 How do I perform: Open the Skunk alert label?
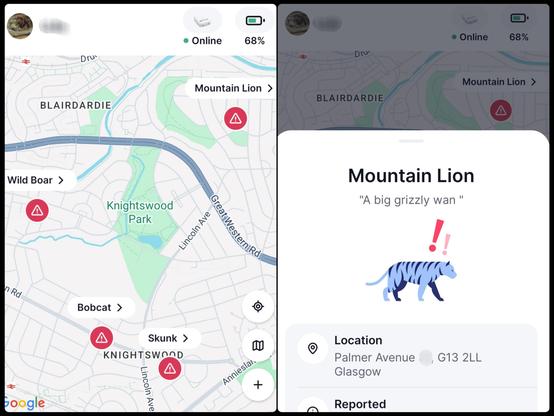169,338
